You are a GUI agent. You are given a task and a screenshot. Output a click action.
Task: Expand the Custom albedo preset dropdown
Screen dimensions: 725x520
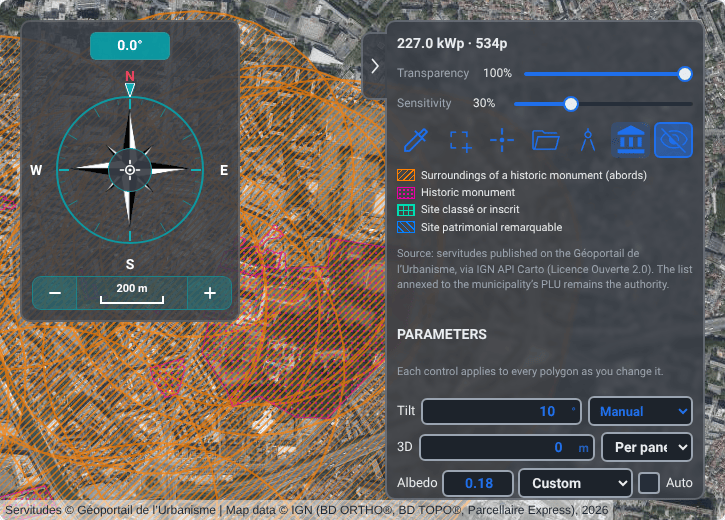[575, 483]
